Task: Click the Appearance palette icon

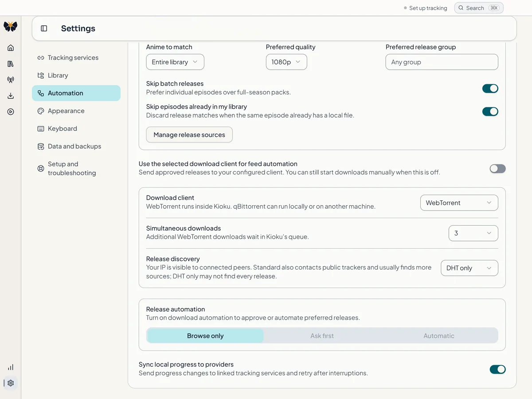Action: click(x=41, y=111)
